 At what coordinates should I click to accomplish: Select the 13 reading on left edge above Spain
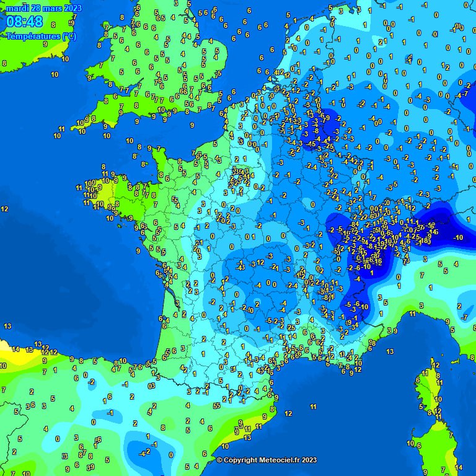(7, 326)
